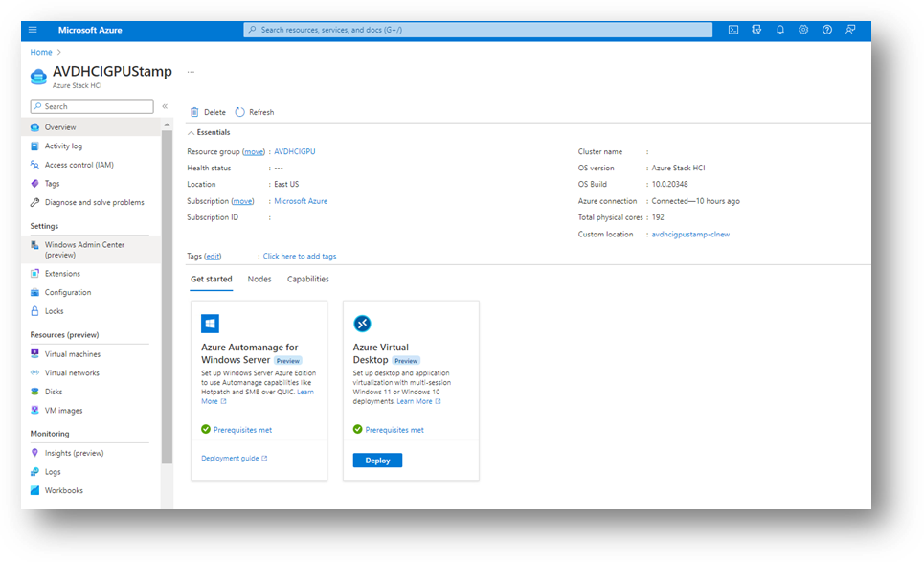Click the global search resources field

point(478,30)
